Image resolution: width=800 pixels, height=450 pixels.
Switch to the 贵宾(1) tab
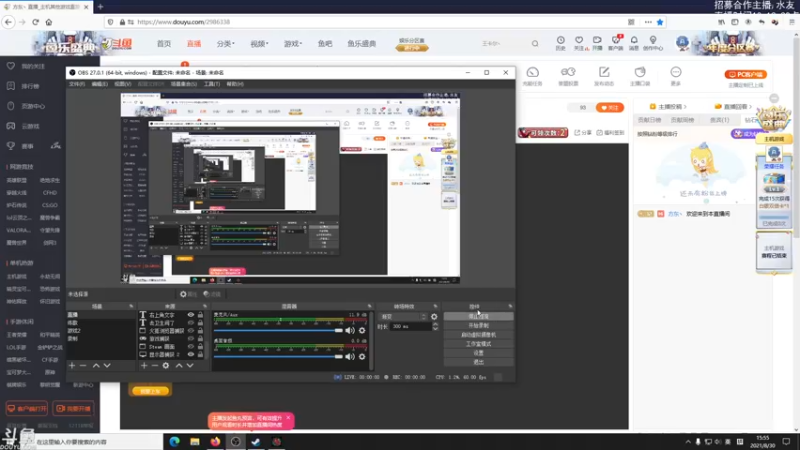(x=719, y=120)
